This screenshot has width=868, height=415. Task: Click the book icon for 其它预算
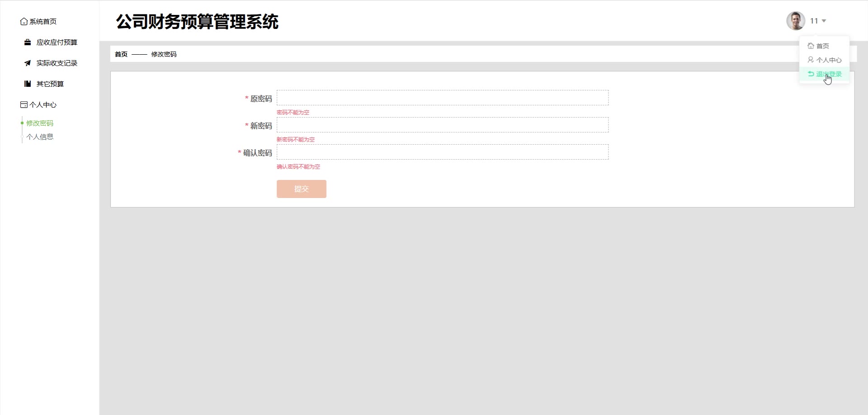click(x=28, y=84)
